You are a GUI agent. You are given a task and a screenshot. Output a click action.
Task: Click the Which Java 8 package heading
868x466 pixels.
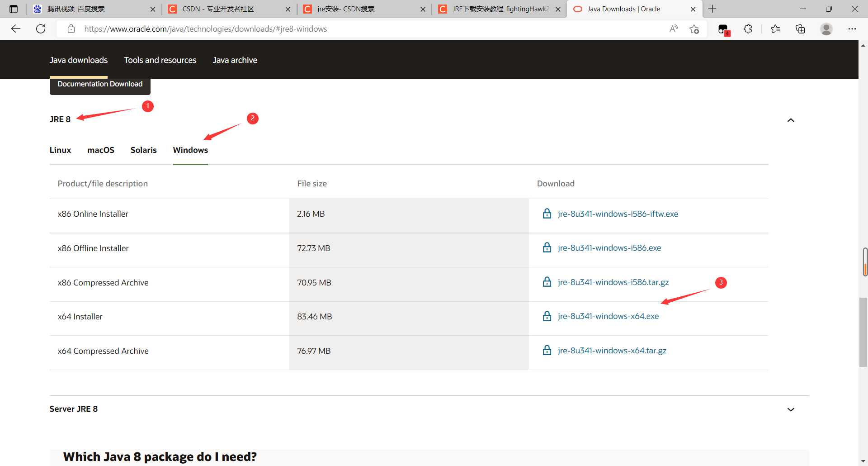coord(160,457)
